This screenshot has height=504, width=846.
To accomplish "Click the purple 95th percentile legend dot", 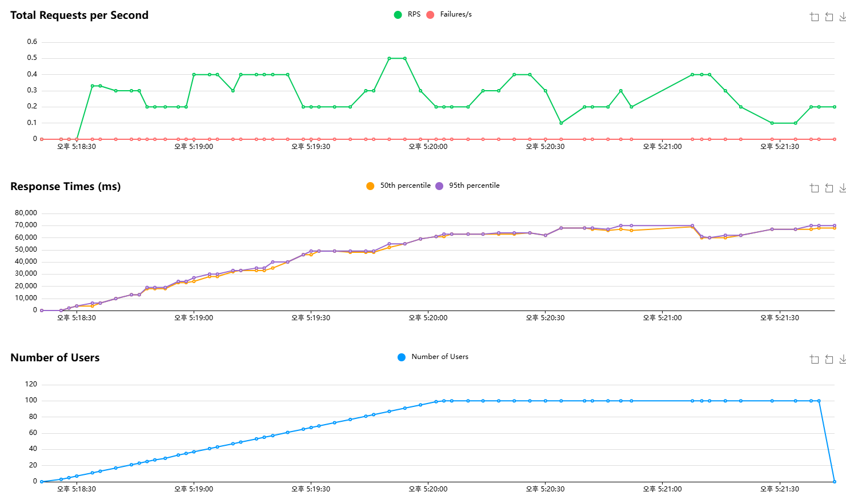I will [439, 186].
